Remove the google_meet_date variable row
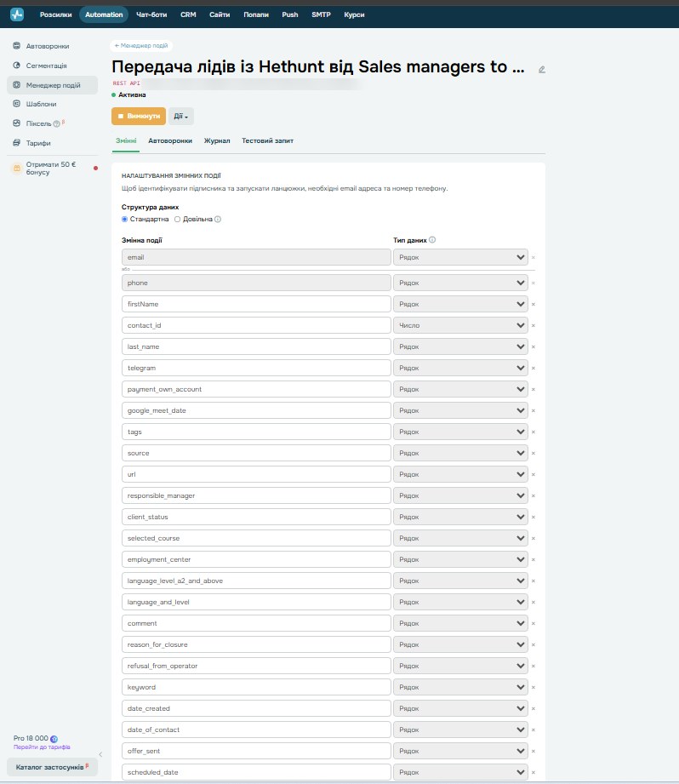 [533, 410]
